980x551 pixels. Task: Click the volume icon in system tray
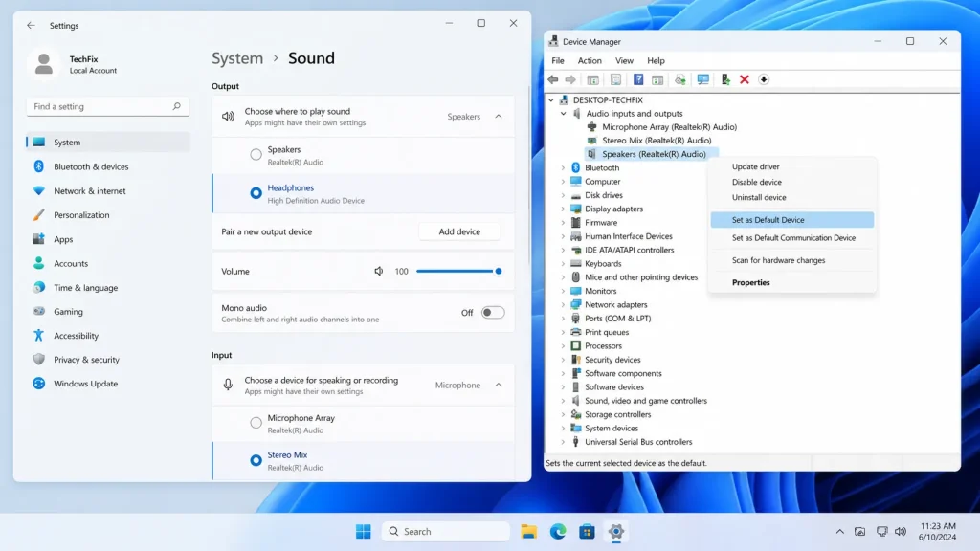pos(900,532)
